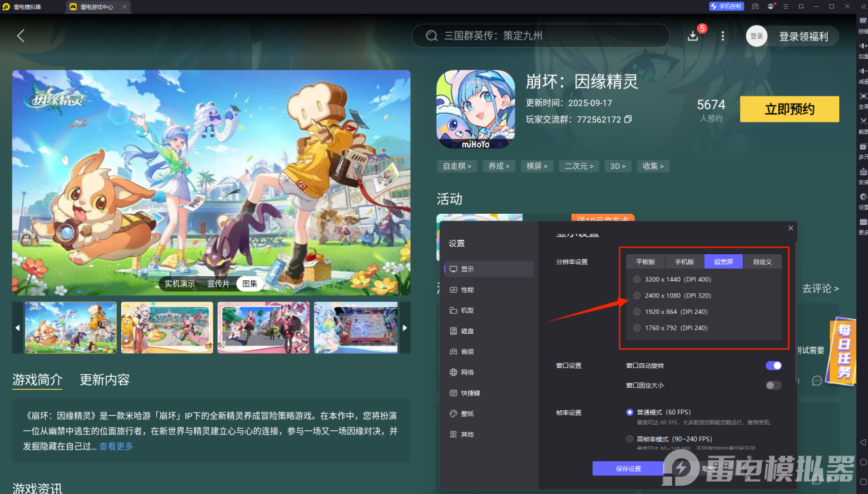Viewport: 868px width, 494px height.
Task: Click the 手机控制 button in title bar
Action: click(x=726, y=6)
